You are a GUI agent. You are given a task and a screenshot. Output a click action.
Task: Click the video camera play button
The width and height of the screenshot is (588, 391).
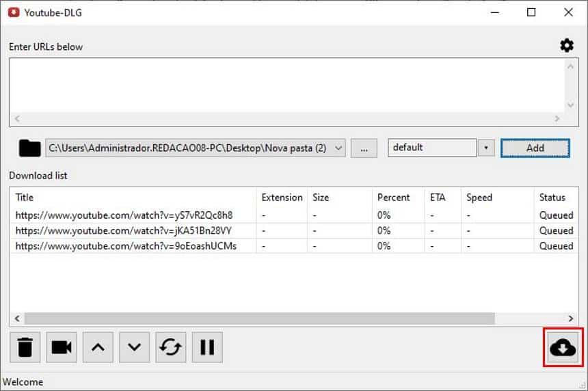click(x=62, y=347)
